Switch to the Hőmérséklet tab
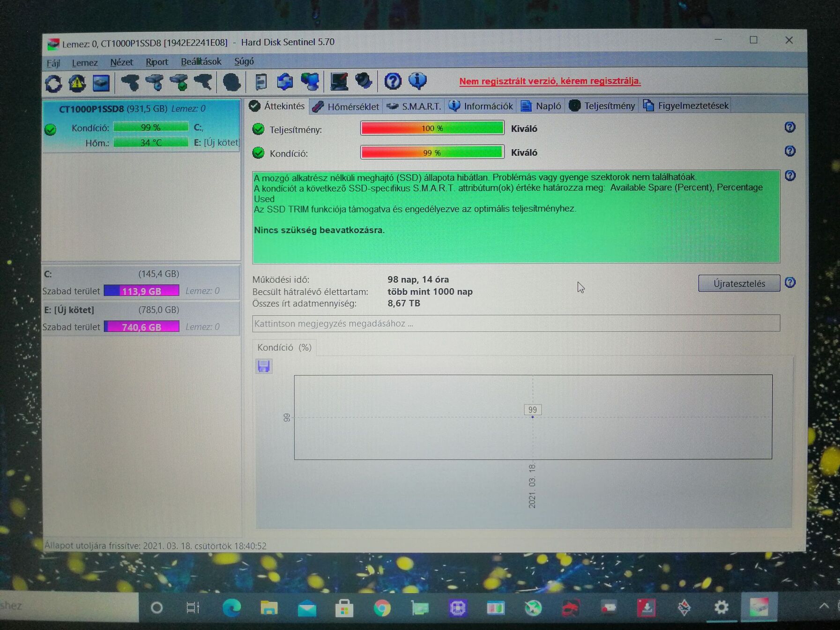The width and height of the screenshot is (840, 630). pyautogui.click(x=346, y=106)
